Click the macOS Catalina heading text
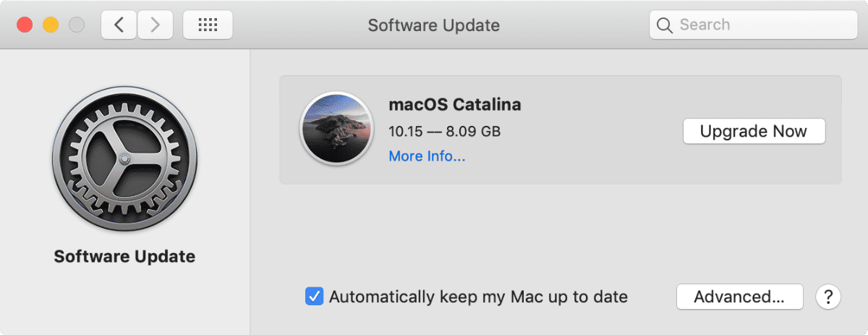Screen dimensions: 868x335 [454, 105]
